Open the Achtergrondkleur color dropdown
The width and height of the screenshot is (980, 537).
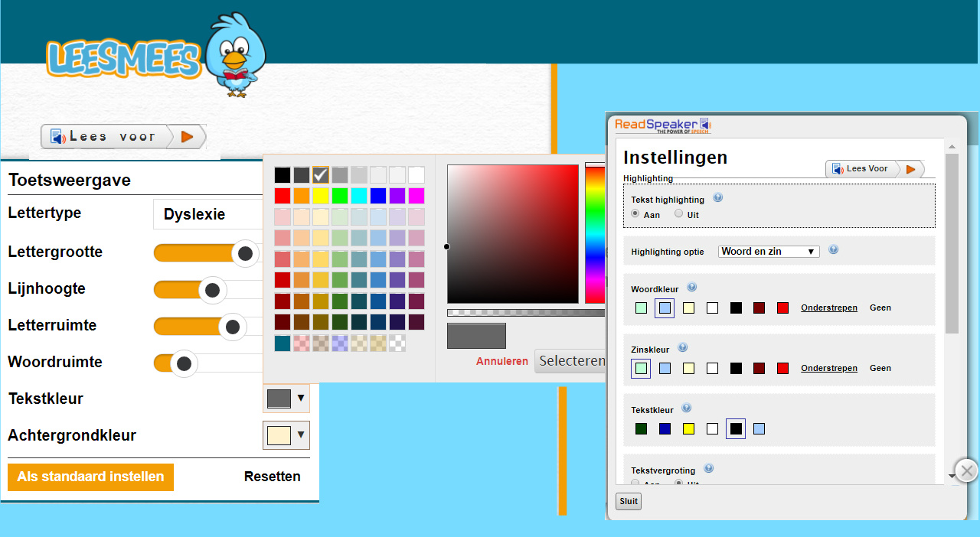point(286,435)
